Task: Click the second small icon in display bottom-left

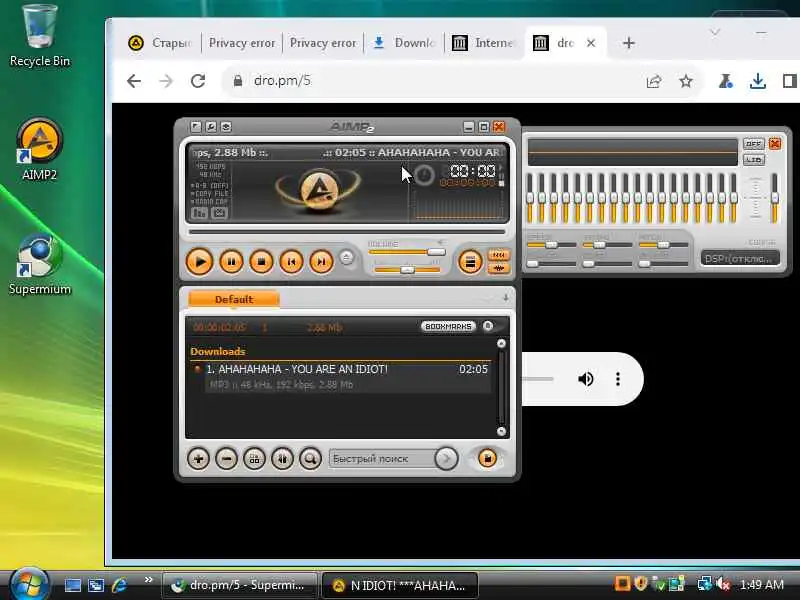Action: (x=219, y=213)
